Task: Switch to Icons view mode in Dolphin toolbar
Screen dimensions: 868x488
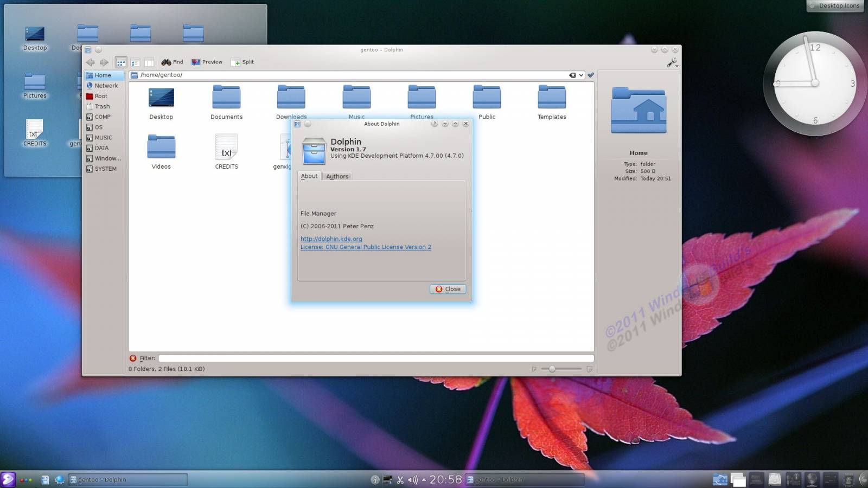Action: tap(121, 62)
